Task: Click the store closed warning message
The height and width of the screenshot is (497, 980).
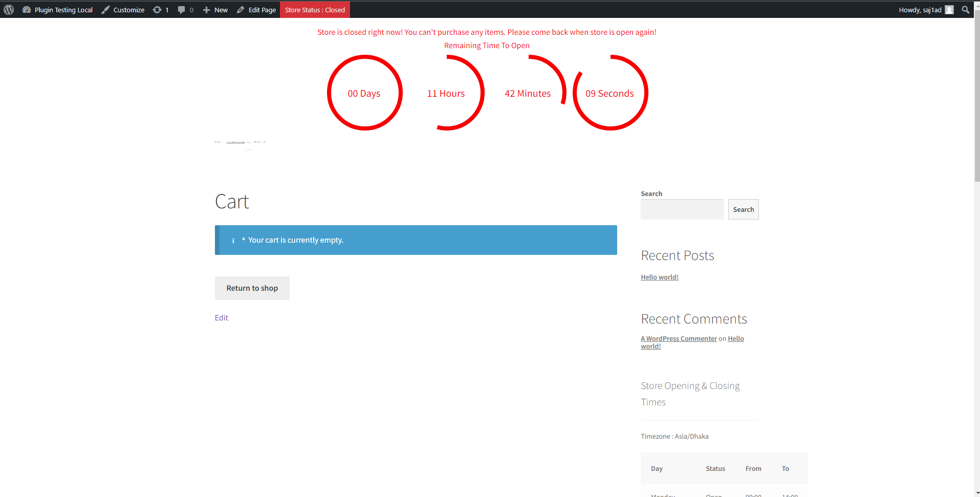Action: click(x=487, y=32)
